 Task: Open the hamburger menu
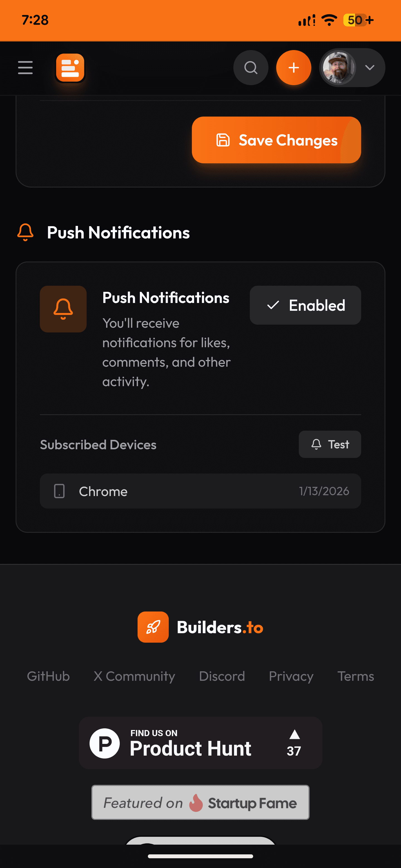coord(25,67)
